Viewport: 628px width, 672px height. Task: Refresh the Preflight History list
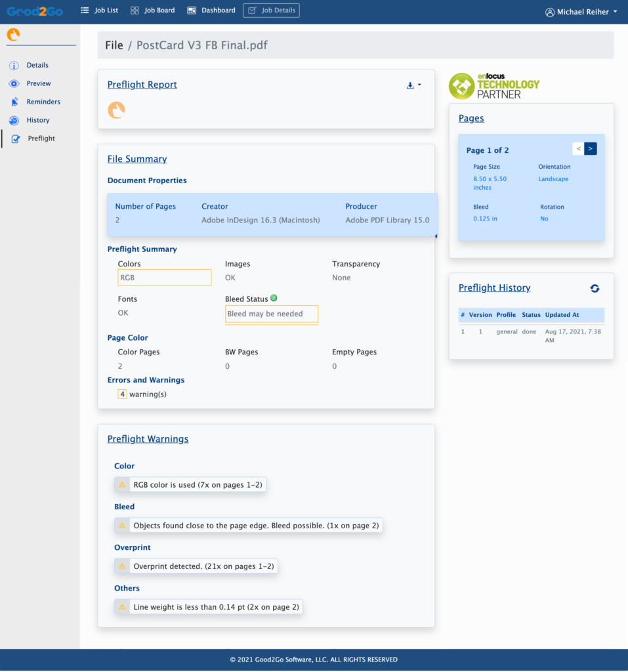tap(596, 288)
